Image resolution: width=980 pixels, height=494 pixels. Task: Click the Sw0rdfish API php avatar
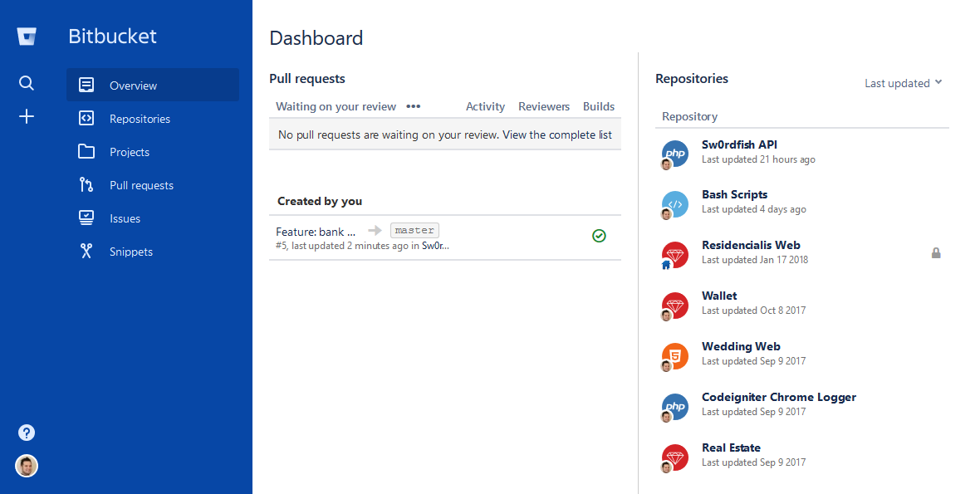point(675,154)
